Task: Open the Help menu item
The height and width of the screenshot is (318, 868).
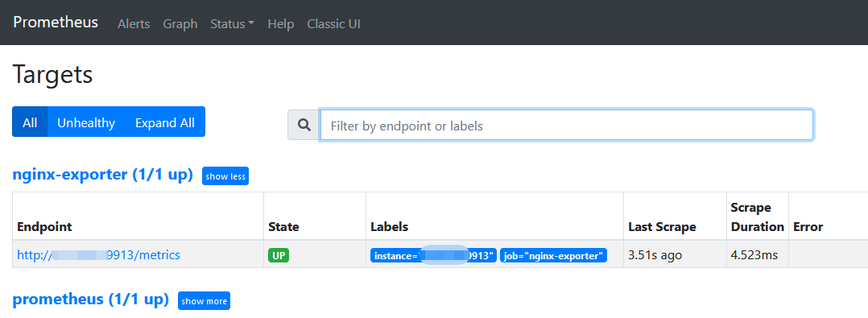Action: [281, 24]
